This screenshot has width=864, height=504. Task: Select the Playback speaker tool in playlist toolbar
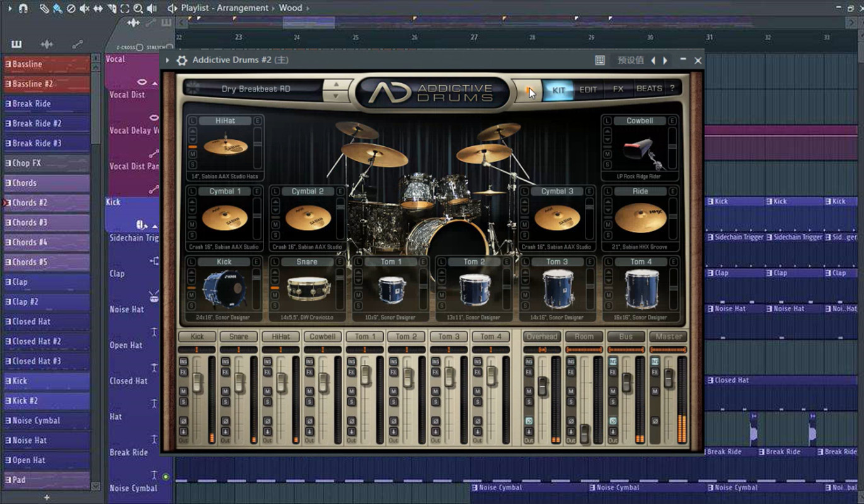(x=152, y=8)
